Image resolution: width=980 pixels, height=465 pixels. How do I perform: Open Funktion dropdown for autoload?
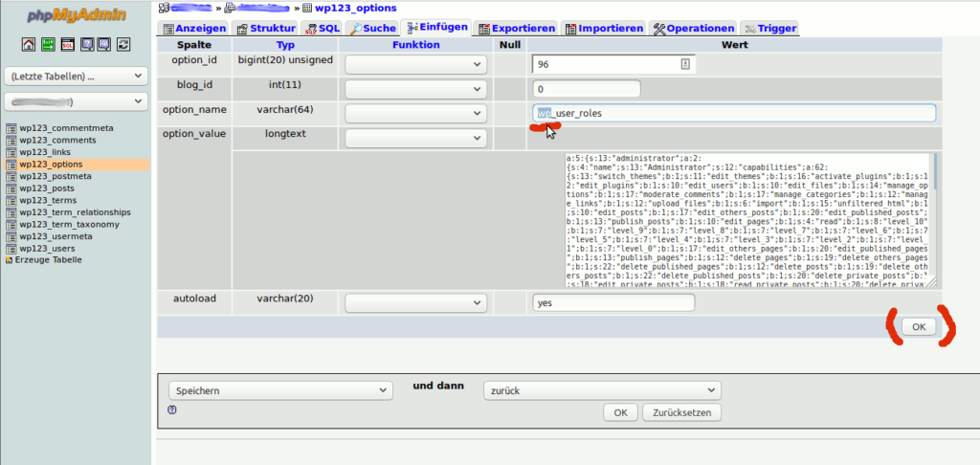pyautogui.click(x=415, y=303)
